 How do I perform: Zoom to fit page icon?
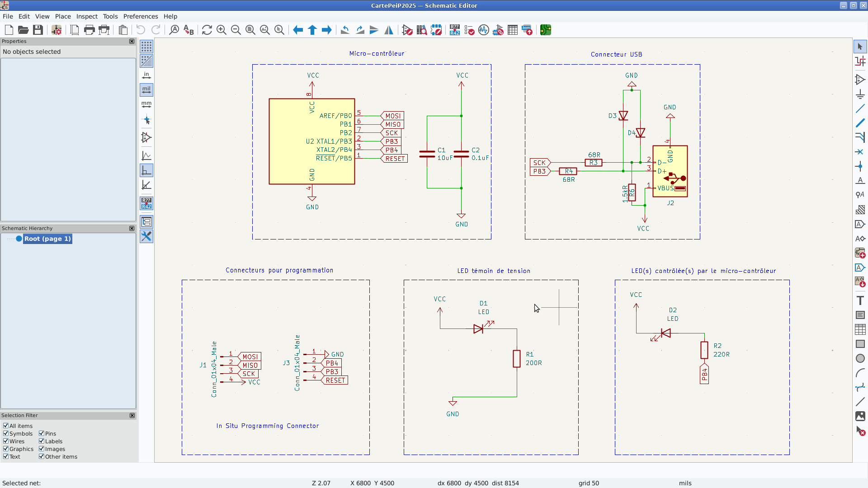pyautogui.click(x=250, y=30)
